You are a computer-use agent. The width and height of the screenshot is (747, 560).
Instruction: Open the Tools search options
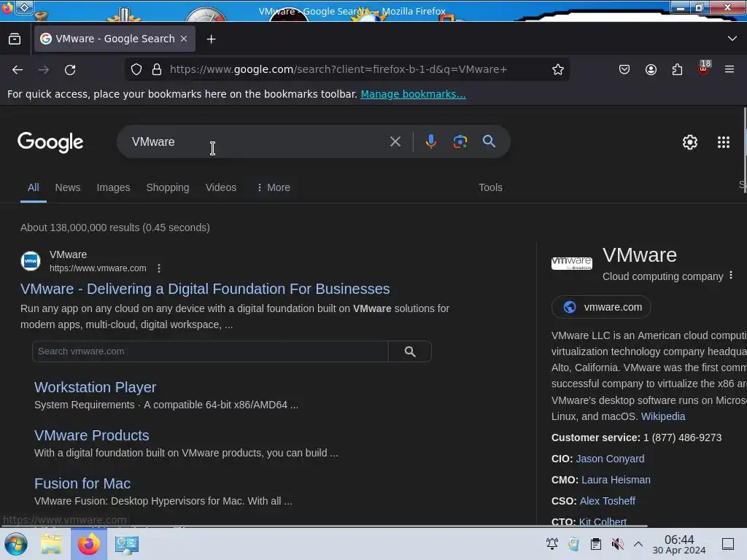click(x=490, y=187)
